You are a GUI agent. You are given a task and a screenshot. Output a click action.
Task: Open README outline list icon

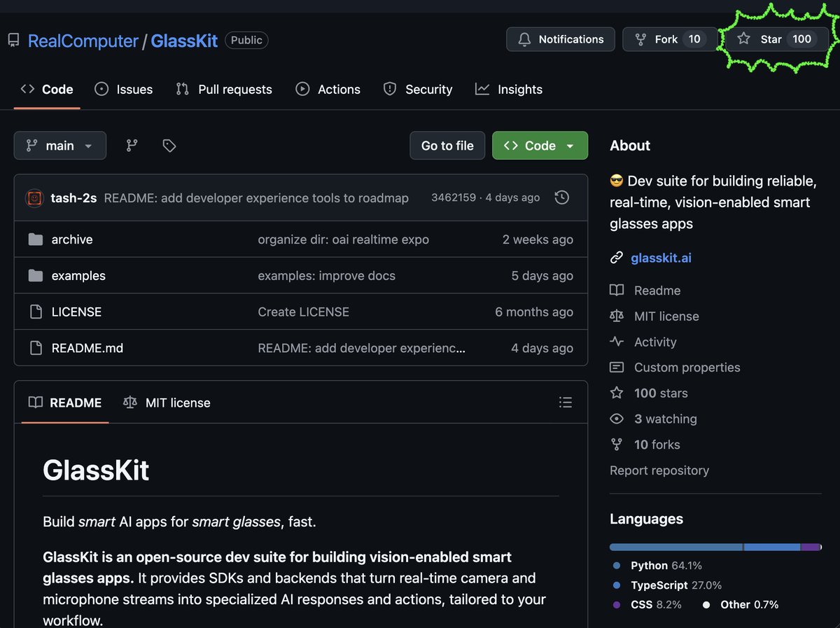(566, 403)
